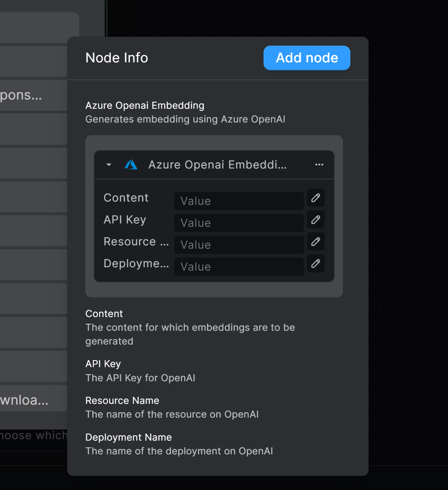
Task: Click pencil icon for Resource Name field
Action: point(316,242)
